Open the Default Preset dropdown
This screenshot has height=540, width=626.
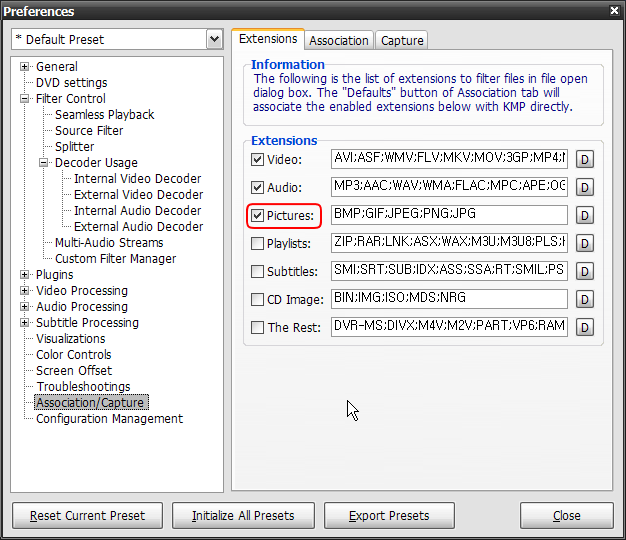coord(214,39)
